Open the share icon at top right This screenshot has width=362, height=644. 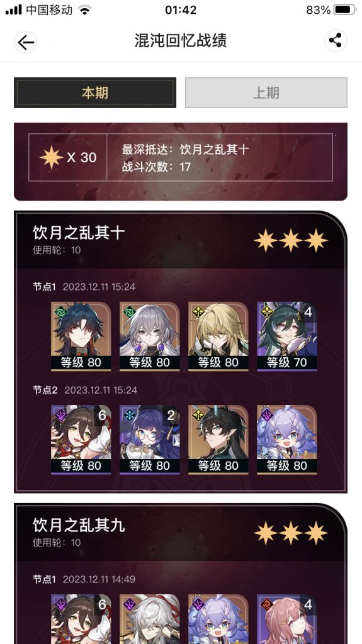tap(336, 41)
